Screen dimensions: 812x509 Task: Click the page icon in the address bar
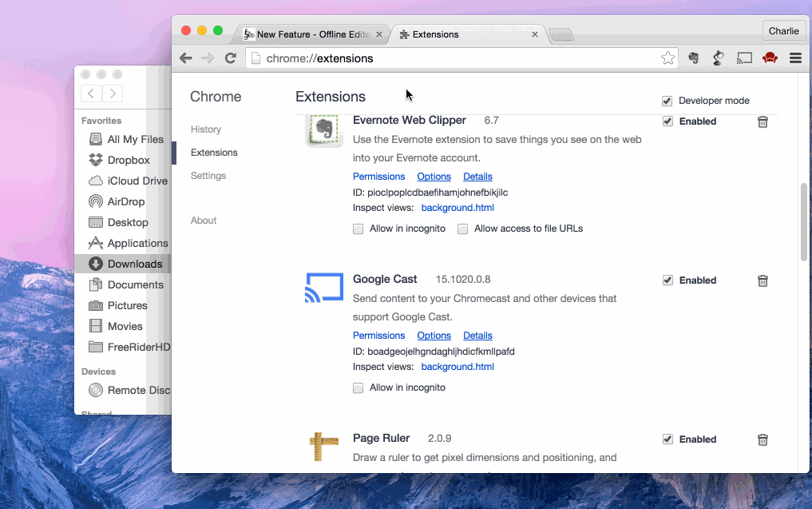click(x=255, y=58)
